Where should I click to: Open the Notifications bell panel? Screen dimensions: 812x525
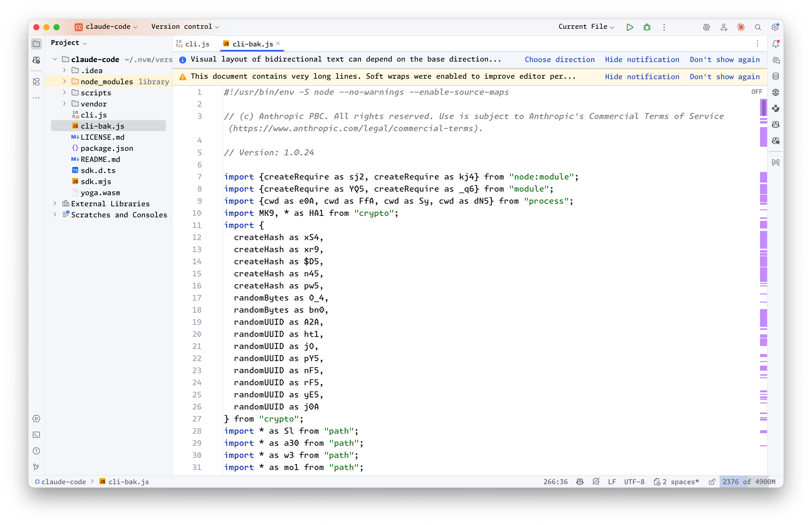tap(775, 44)
